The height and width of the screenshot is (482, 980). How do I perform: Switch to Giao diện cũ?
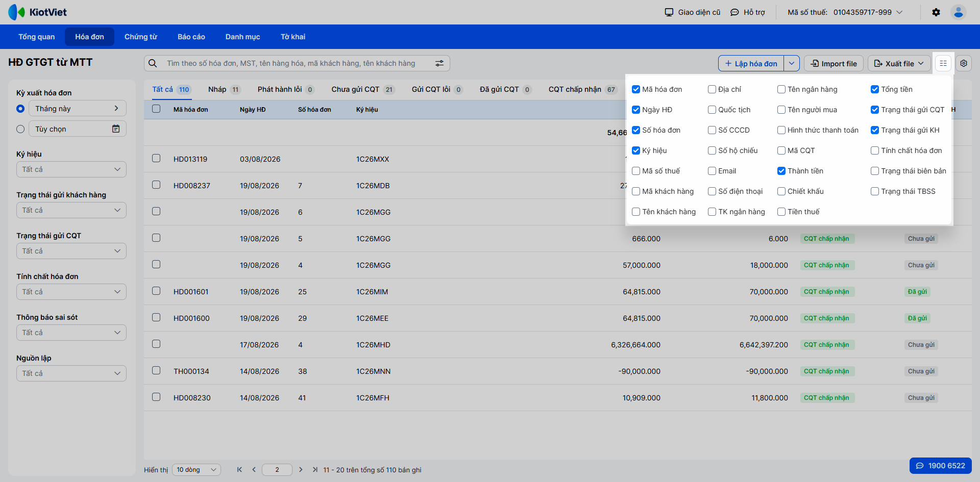[693, 12]
